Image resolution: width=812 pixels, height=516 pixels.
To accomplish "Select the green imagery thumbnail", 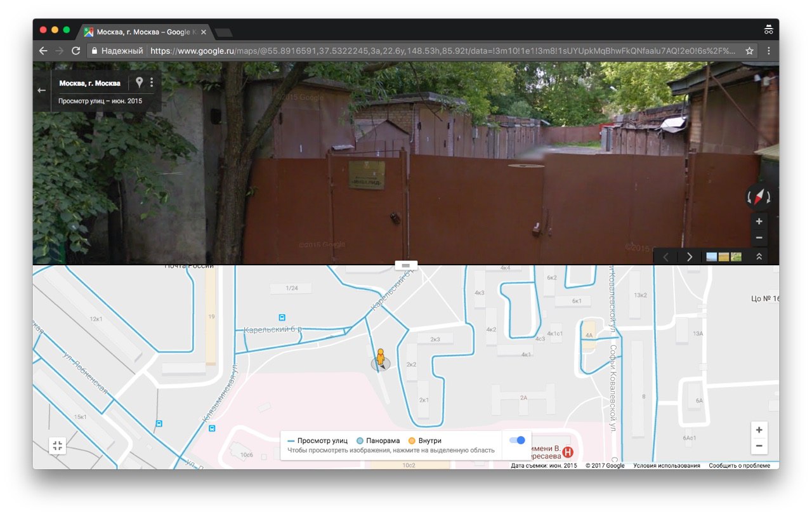I will click(736, 257).
